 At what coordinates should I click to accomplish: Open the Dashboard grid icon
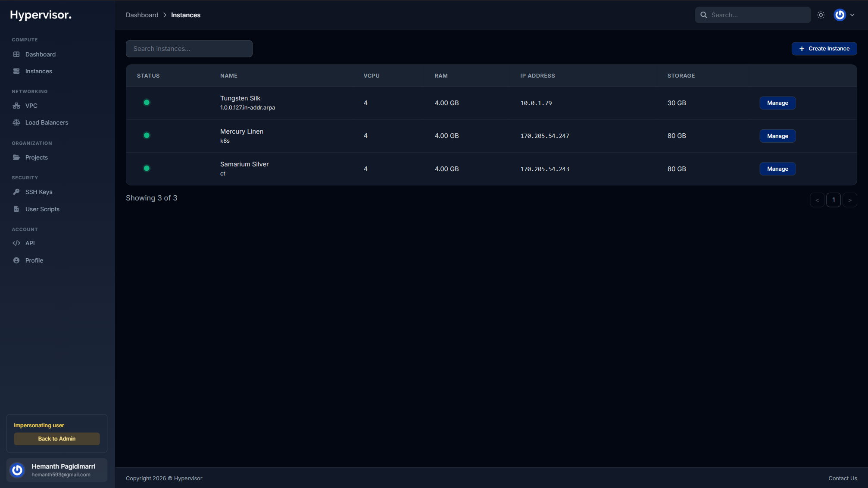[x=16, y=54]
